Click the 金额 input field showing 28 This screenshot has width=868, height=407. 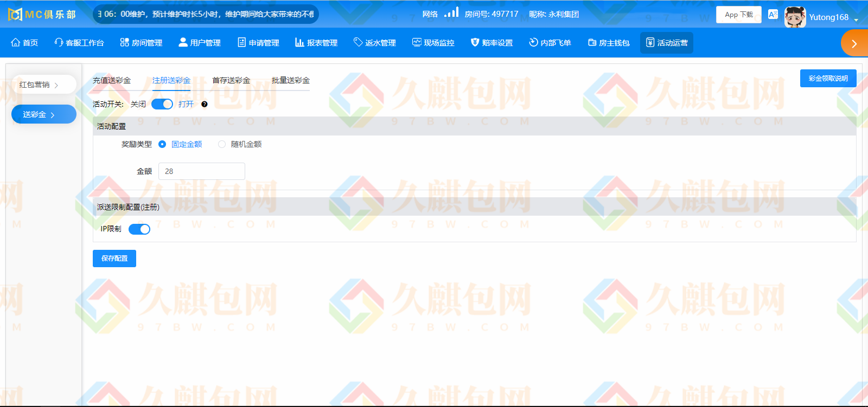tap(202, 171)
